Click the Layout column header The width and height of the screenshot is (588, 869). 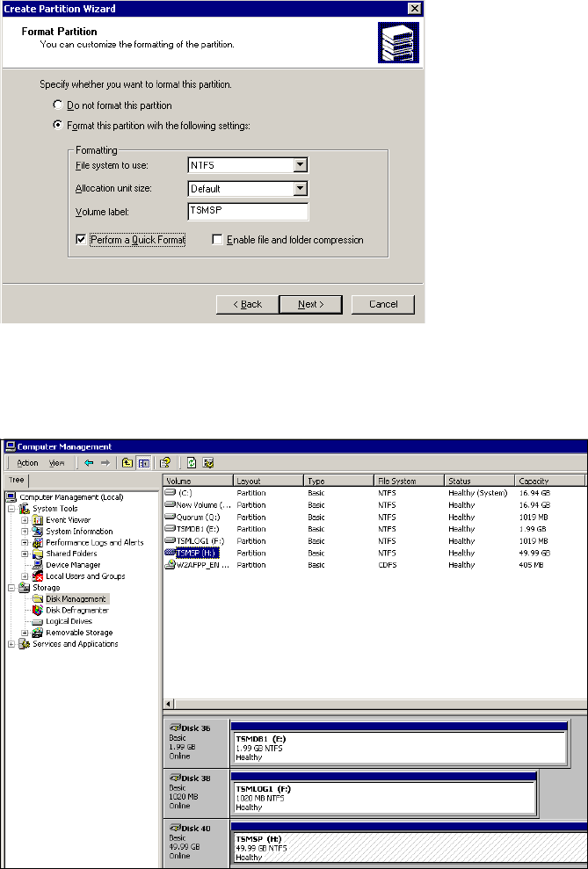[269, 481]
